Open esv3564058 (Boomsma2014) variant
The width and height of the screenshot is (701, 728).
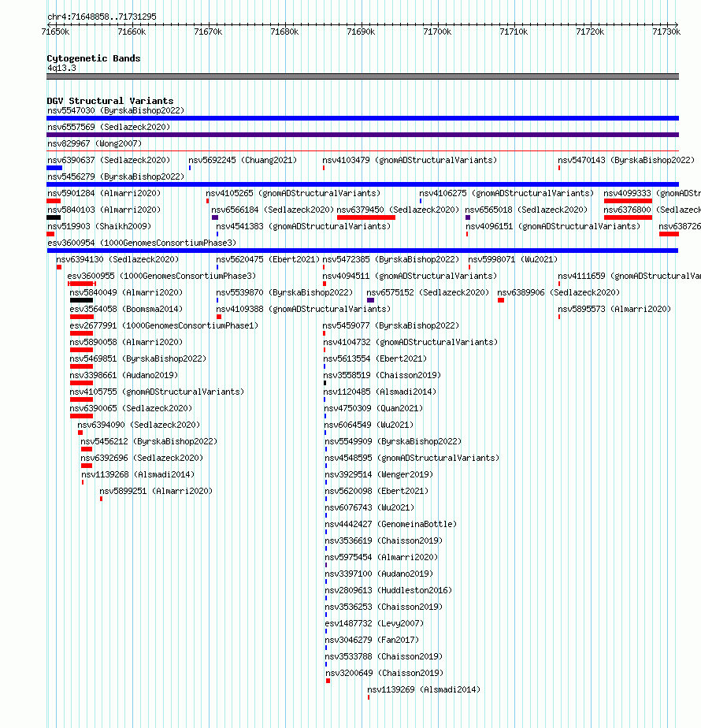click(126, 309)
